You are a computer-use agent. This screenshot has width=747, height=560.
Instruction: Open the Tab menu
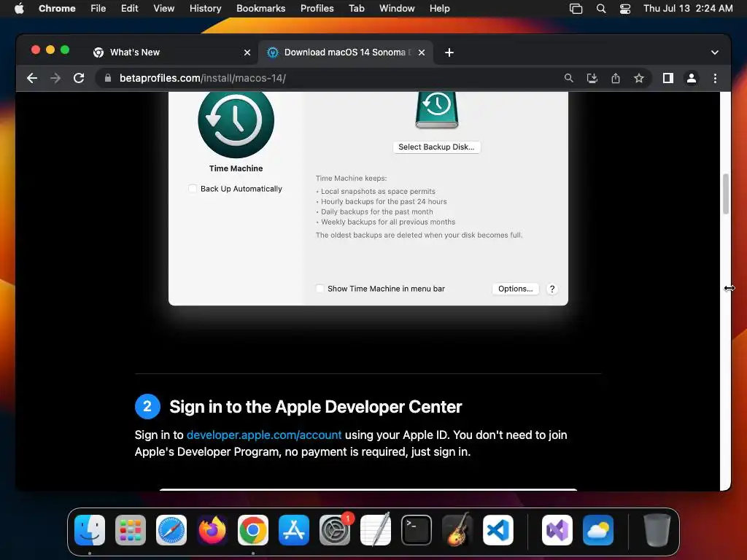pos(356,8)
